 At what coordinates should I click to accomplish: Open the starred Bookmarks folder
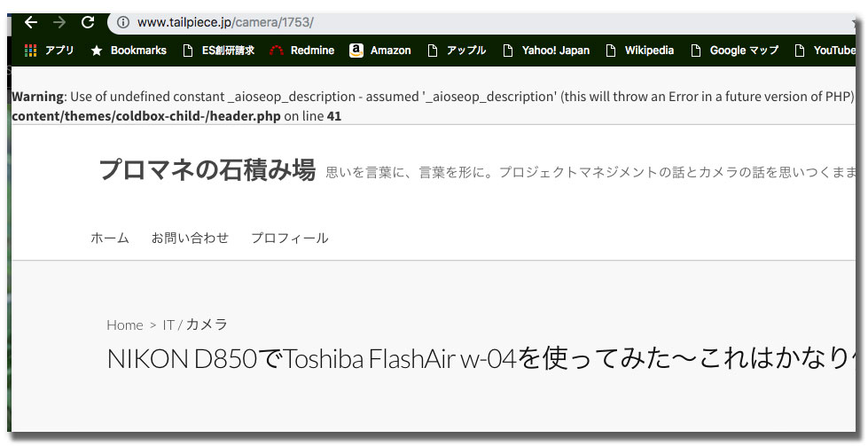129,51
